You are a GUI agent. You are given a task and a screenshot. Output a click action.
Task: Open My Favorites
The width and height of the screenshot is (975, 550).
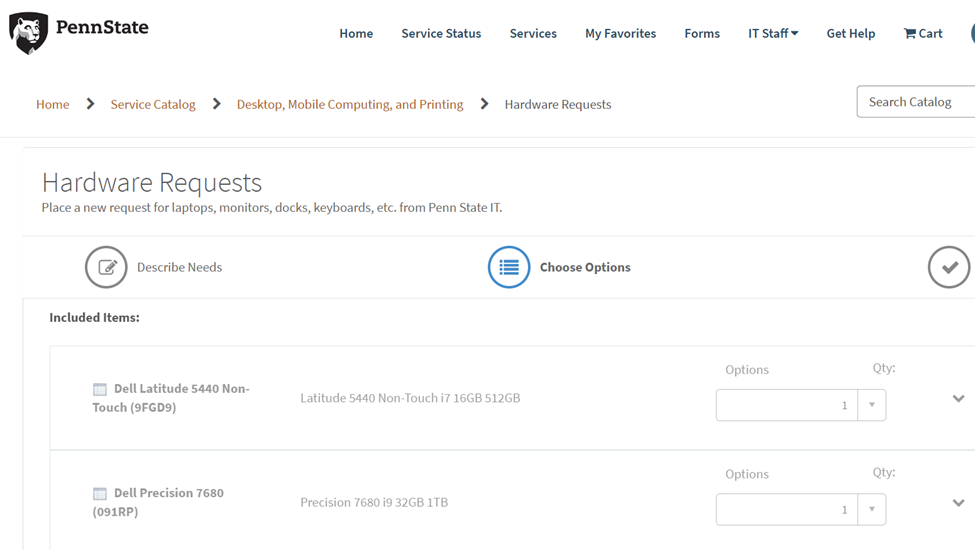(x=621, y=34)
